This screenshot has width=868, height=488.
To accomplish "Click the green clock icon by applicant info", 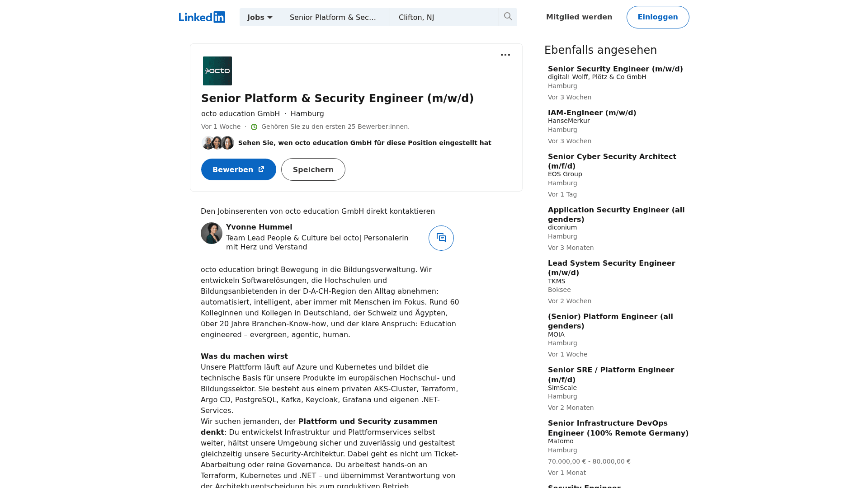I will pyautogui.click(x=254, y=127).
